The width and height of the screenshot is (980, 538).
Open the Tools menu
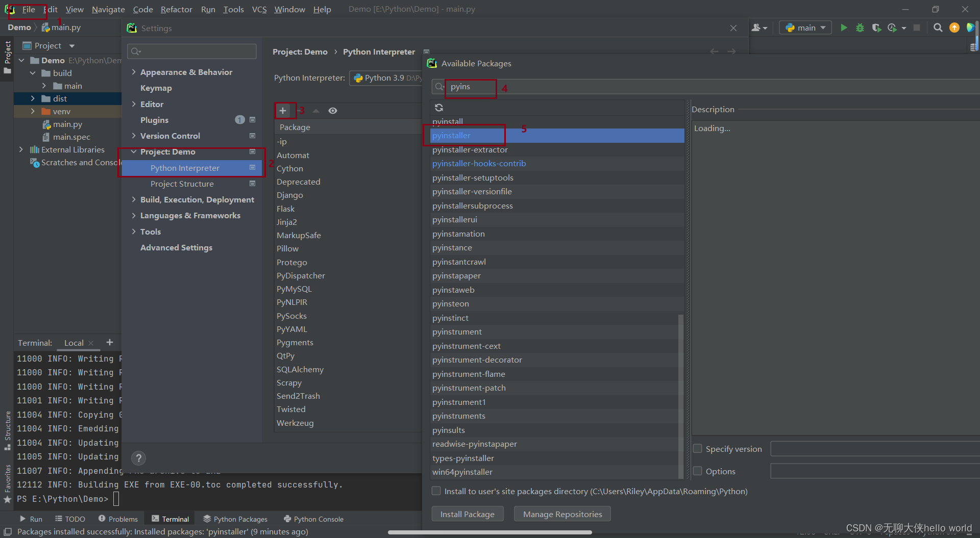coord(233,9)
